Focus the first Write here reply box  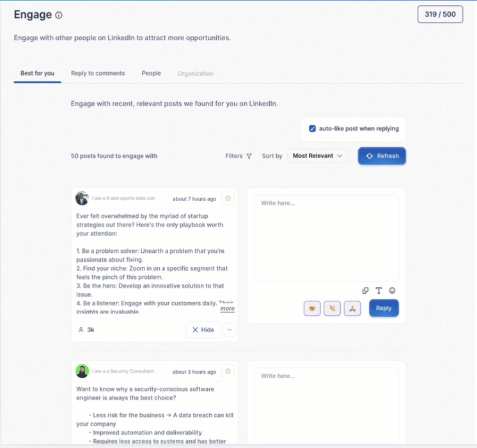(x=326, y=238)
